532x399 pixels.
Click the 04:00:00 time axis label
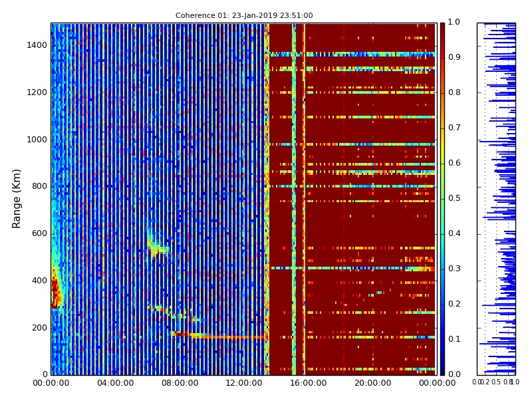click(x=115, y=383)
